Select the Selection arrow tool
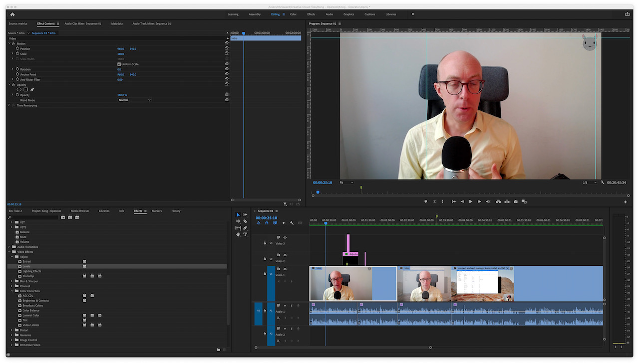 point(238,215)
